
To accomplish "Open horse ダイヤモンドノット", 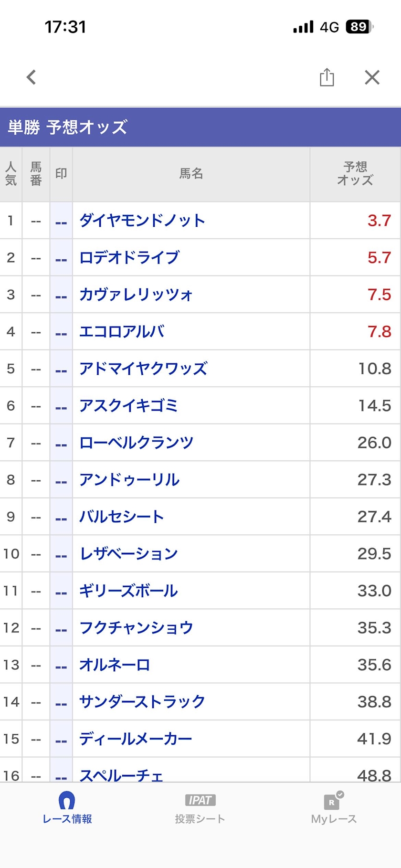I will coord(142,221).
